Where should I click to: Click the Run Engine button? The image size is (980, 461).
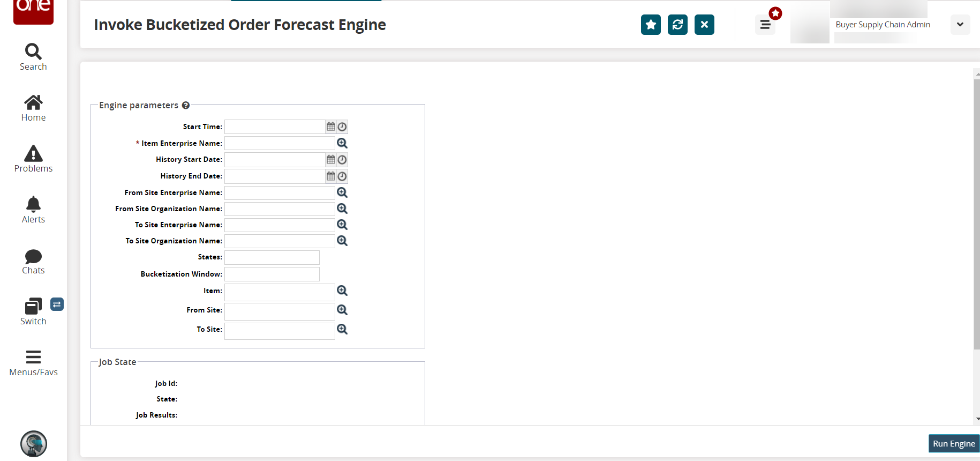[953, 444]
